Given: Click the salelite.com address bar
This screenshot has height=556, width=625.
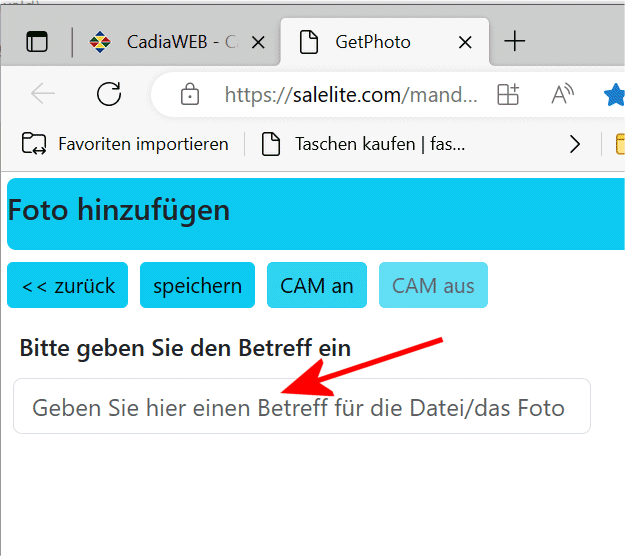Looking at the screenshot, I should [x=351, y=95].
